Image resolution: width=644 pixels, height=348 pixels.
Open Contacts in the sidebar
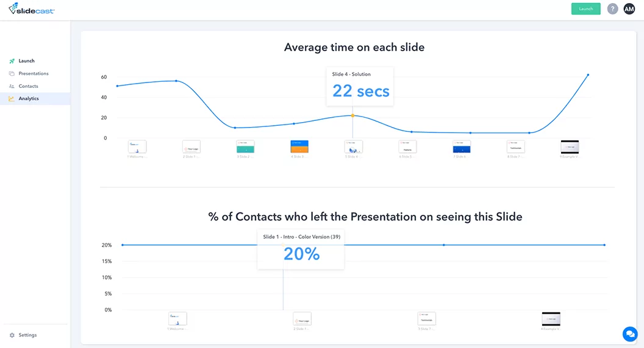[28, 86]
